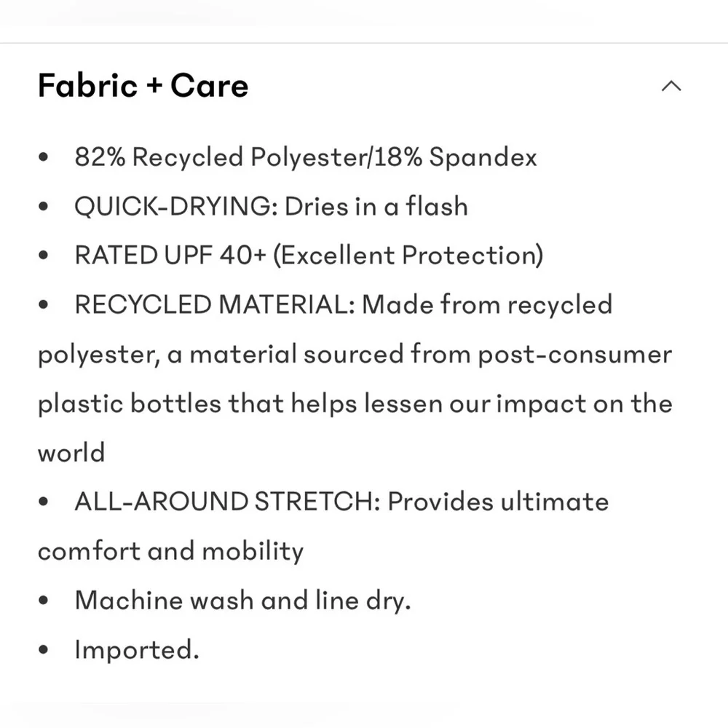Select the 82% Recycled Polyester/18% Spandex line
The height and width of the screenshot is (728, 728).
[306, 157]
